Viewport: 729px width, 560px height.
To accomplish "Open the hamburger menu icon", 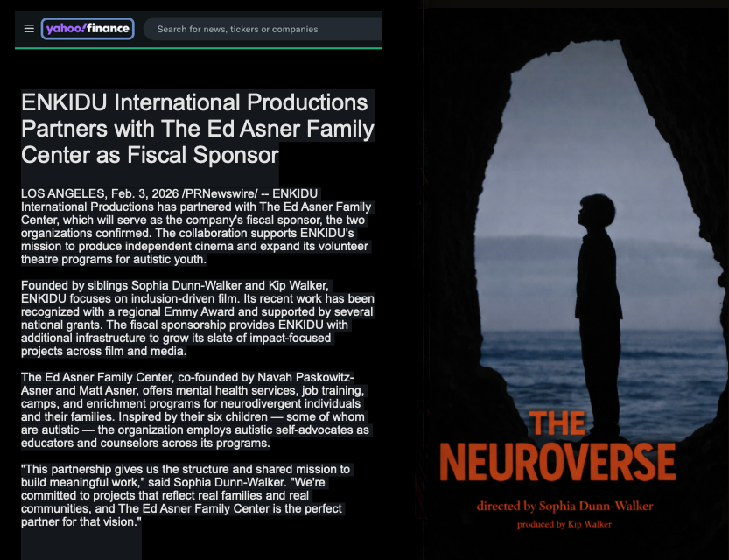I will [x=29, y=29].
